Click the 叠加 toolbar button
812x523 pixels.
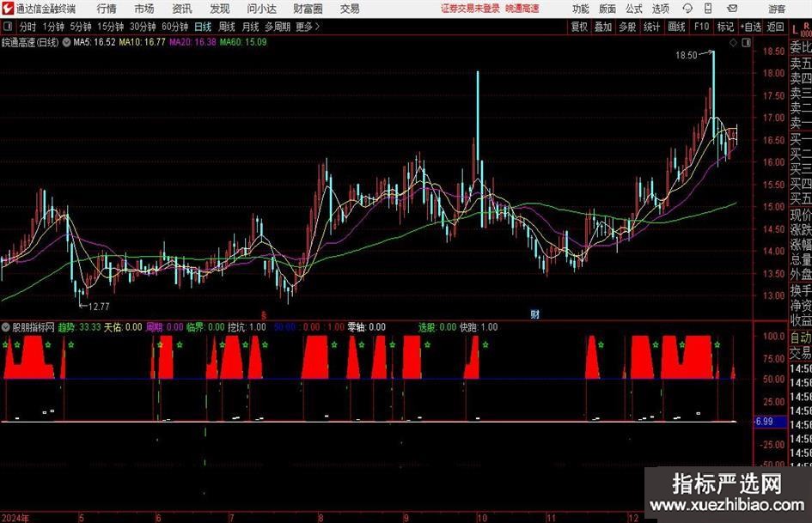(603, 27)
